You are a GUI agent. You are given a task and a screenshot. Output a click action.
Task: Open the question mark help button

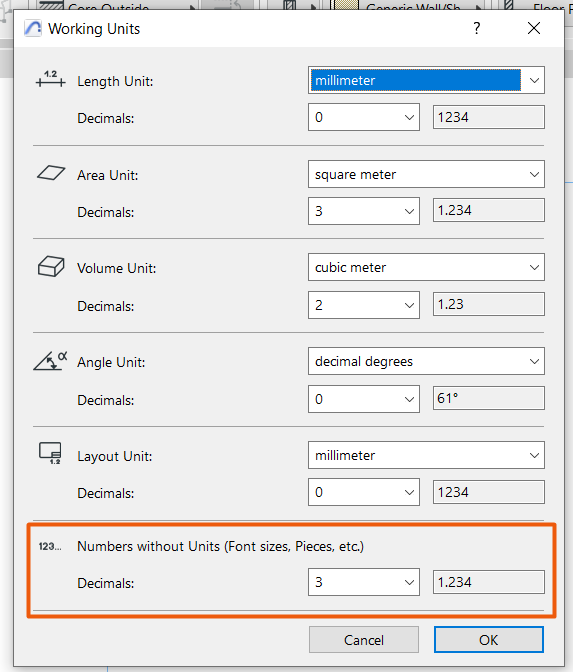[477, 28]
